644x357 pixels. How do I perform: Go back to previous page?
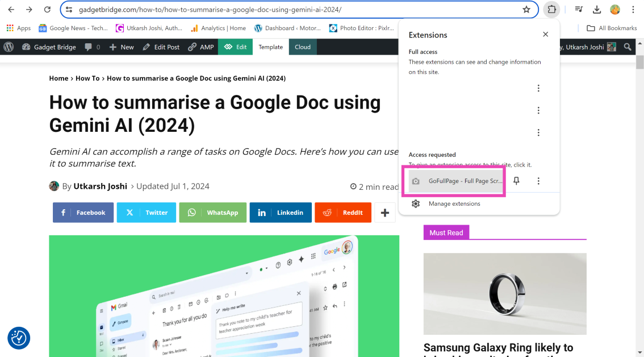[x=11, y=10]
